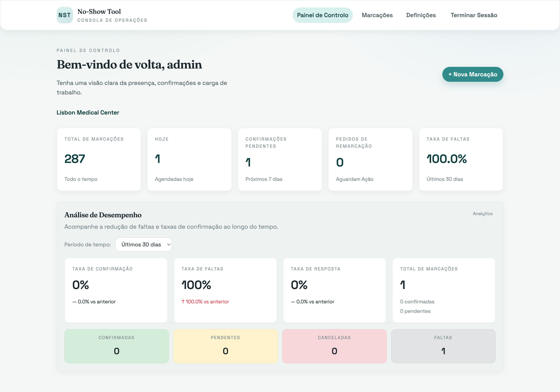Click the Taxa de Confirmação 0% card
Image resolution: width=560 pixels, height=392 pixels.
[116, 290]
